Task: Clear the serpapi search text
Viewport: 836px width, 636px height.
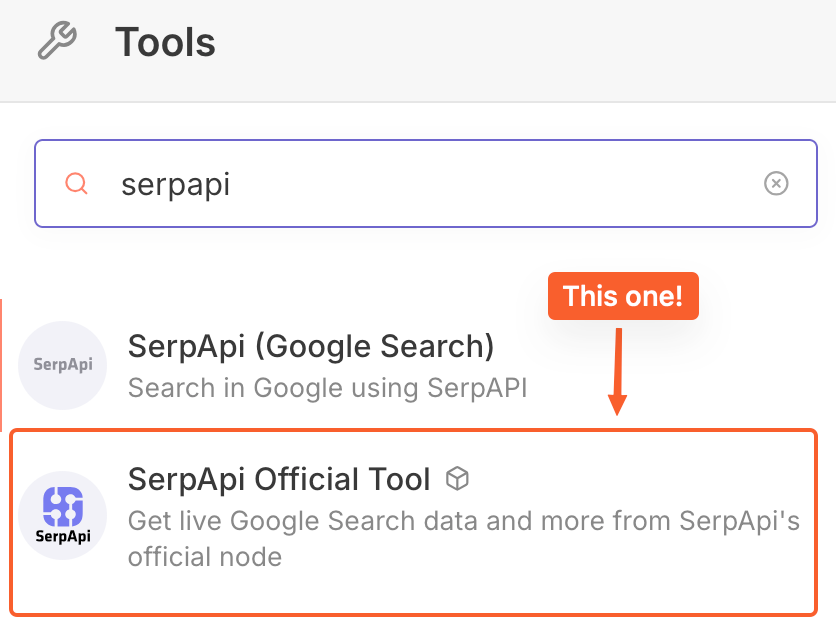Action: [x=776, y=183]
